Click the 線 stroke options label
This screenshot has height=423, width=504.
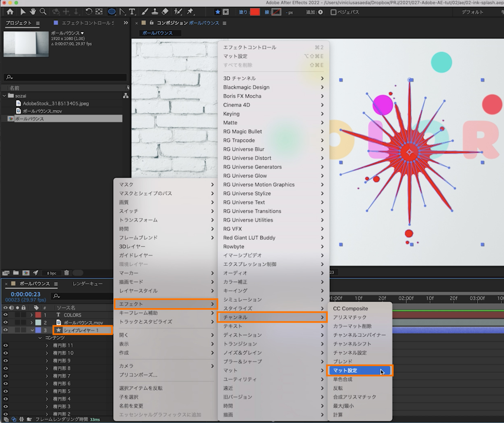tap(268, 12)
